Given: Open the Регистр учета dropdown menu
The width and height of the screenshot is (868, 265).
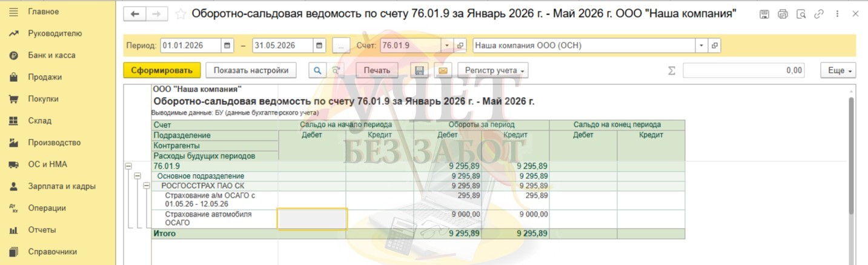Looking at the screenshot, I should (x=493, y=70).
